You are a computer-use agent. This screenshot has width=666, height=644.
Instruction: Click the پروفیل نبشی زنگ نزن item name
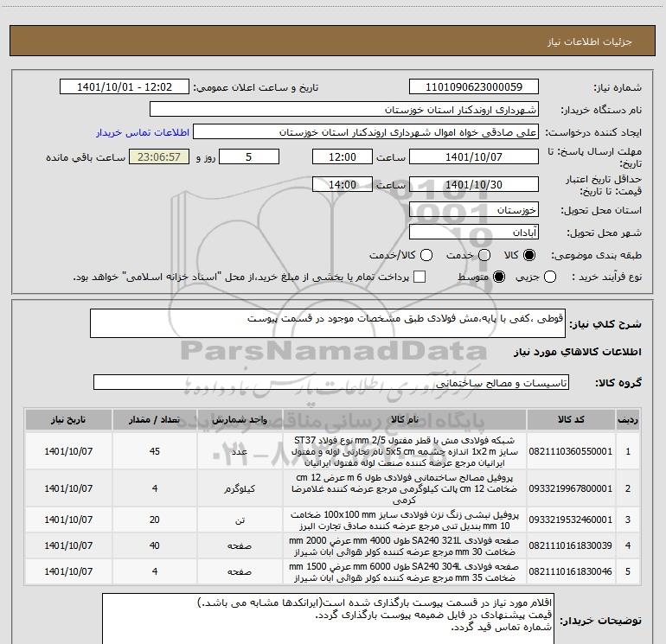coord(405,520)
